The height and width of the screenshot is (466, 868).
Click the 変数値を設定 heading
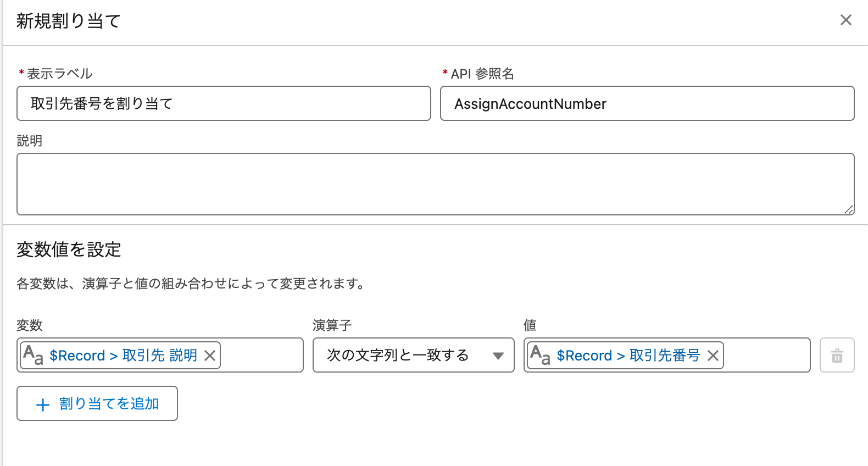(x=69, y=249)
